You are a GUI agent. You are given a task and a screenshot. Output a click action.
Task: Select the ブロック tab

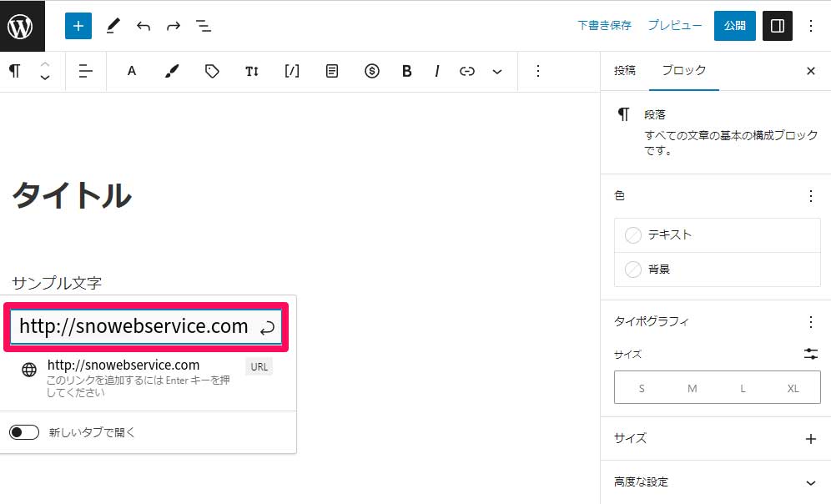(683, 71)
